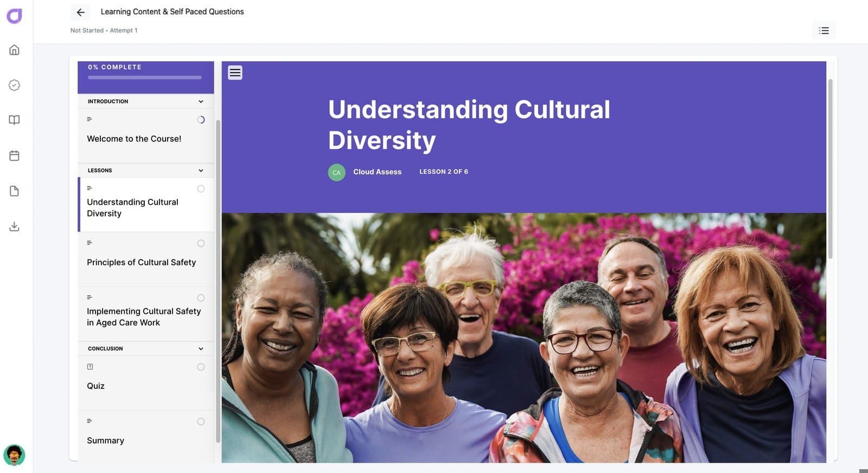Open the checkmark badge icon in sidebar
Viewport: 868px width, 473px height.
coord(14,85)
